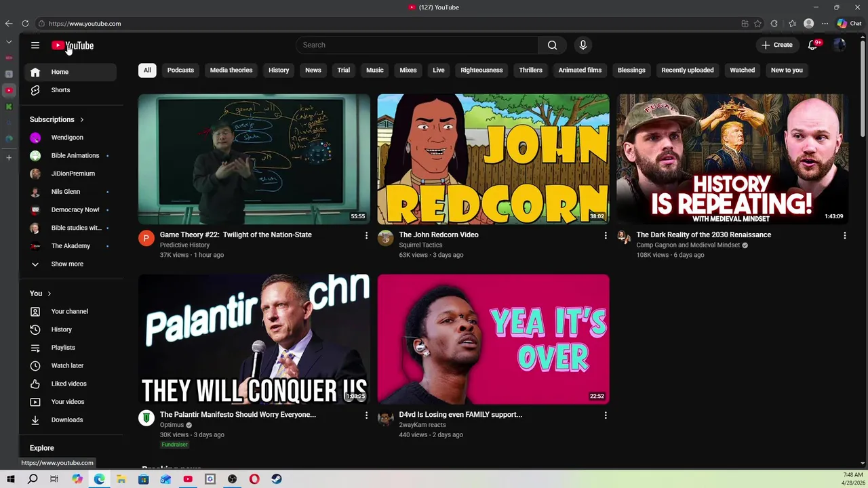
Task: Click the YouTube logo
Action: (73, 45)
